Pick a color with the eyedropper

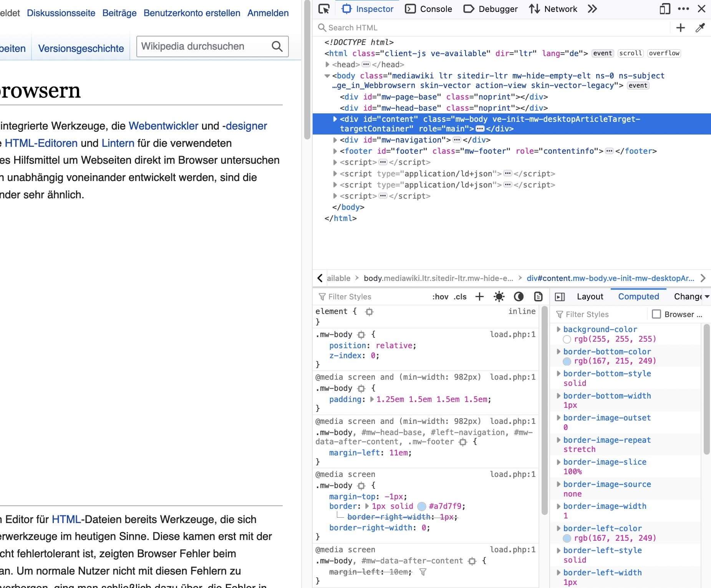[700, 28]
